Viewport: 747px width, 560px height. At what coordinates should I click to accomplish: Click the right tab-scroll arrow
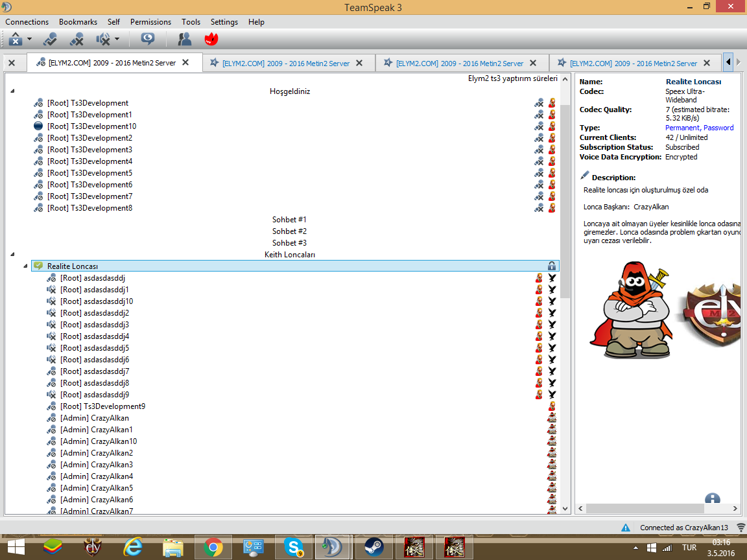[739, 62]
